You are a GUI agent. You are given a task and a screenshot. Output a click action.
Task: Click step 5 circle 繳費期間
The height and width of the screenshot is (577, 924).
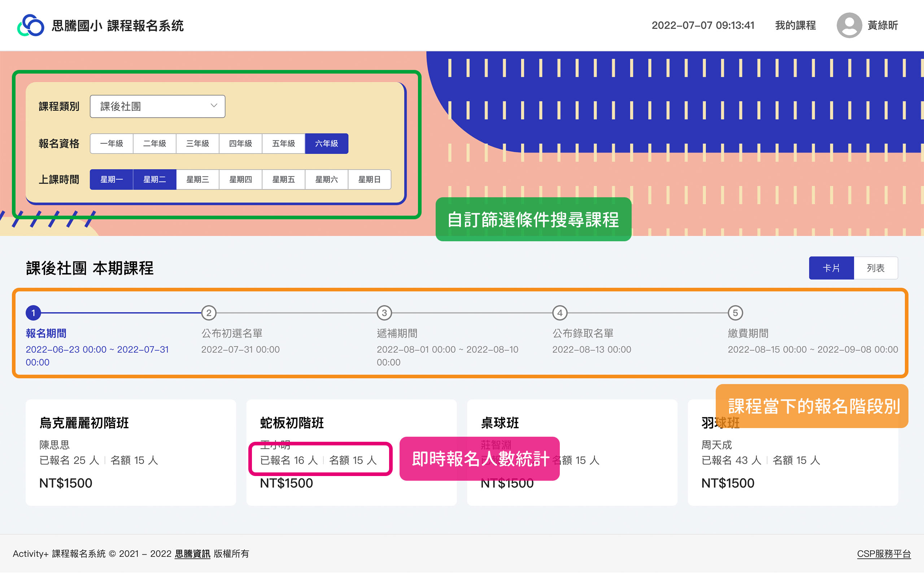click(735, 313)
